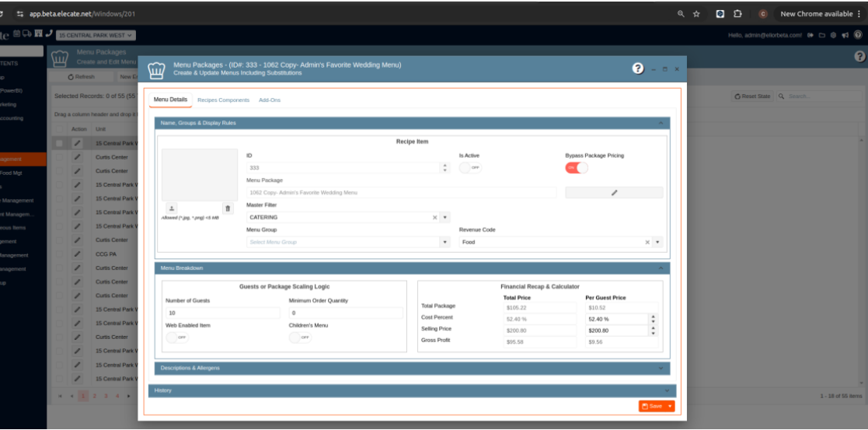Click the phone icon in top bar

(x=49, y=33)
